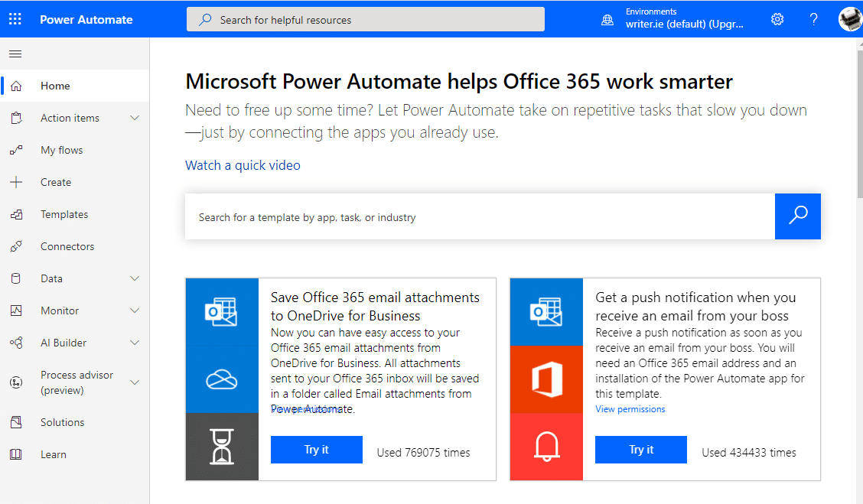Click the Outlook icon on the OneDrive attachments card

(x=222, y=312)
